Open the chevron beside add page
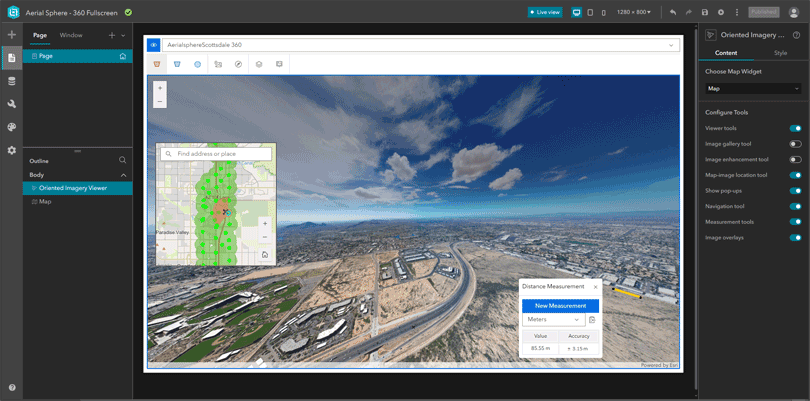The height and width of the screenshot is (401, 810). point(123,36)
